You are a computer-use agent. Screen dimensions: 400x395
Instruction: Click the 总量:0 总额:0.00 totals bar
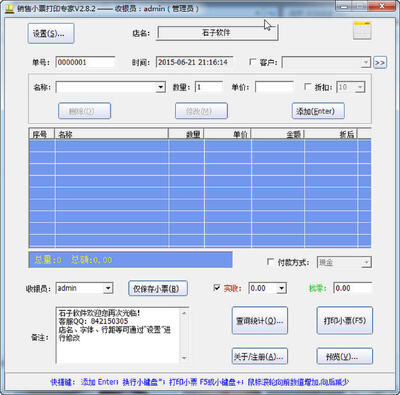[x=131, y=260]
